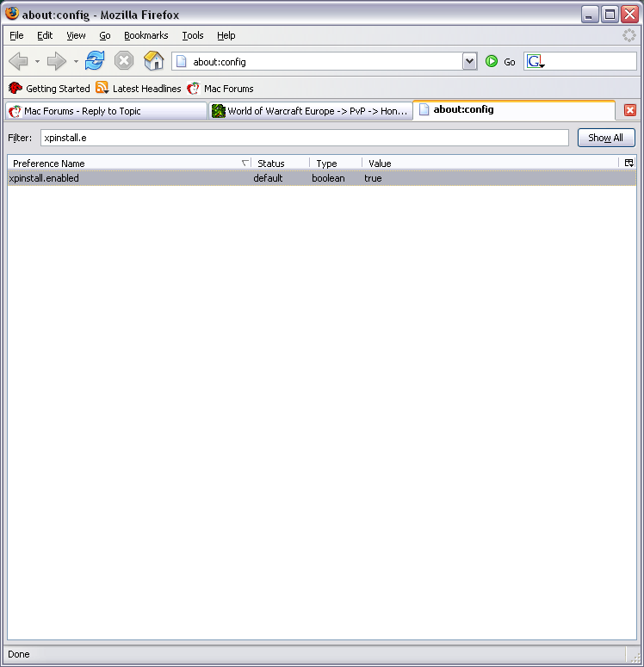Click the page icon in the address bar
This screenshot has height=667, width=644.
pos(182,61)
